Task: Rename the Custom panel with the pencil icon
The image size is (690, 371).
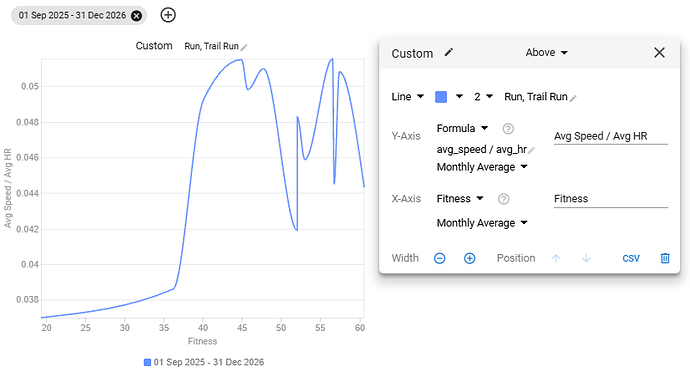Action: click(448, 52)
